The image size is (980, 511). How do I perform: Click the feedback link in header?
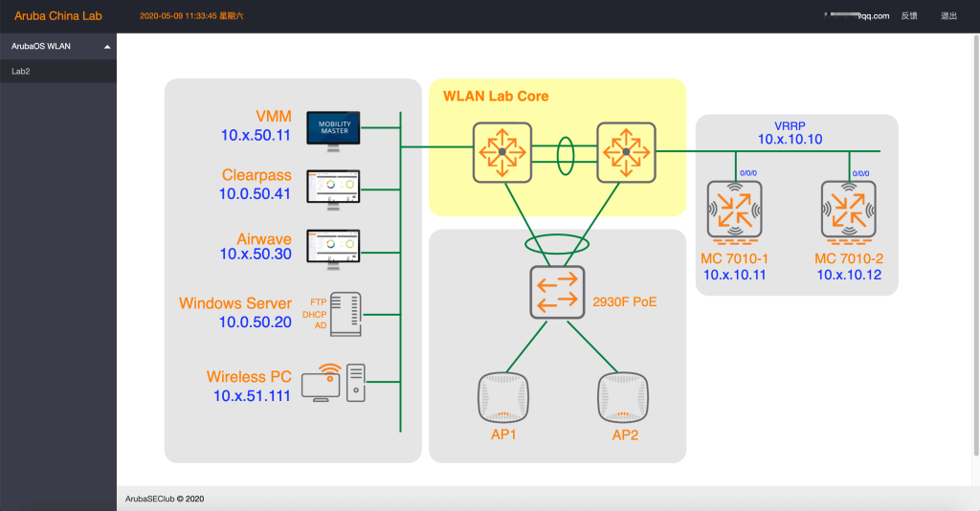(909, 16)
